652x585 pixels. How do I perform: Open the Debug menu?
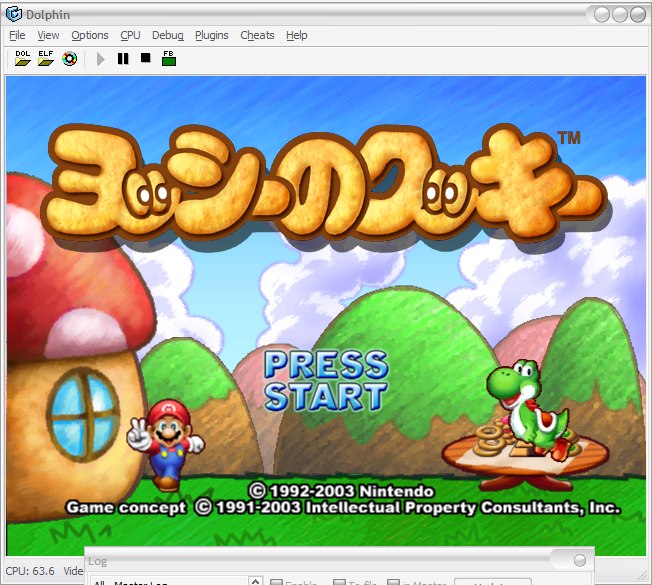[x=168, y=35]
